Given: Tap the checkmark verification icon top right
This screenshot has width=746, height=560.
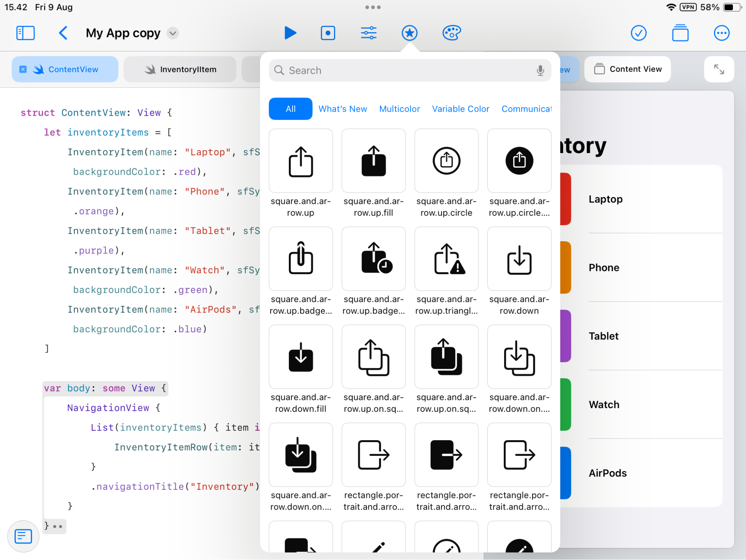Looking at the screenshot, I should tap(639, 33).
